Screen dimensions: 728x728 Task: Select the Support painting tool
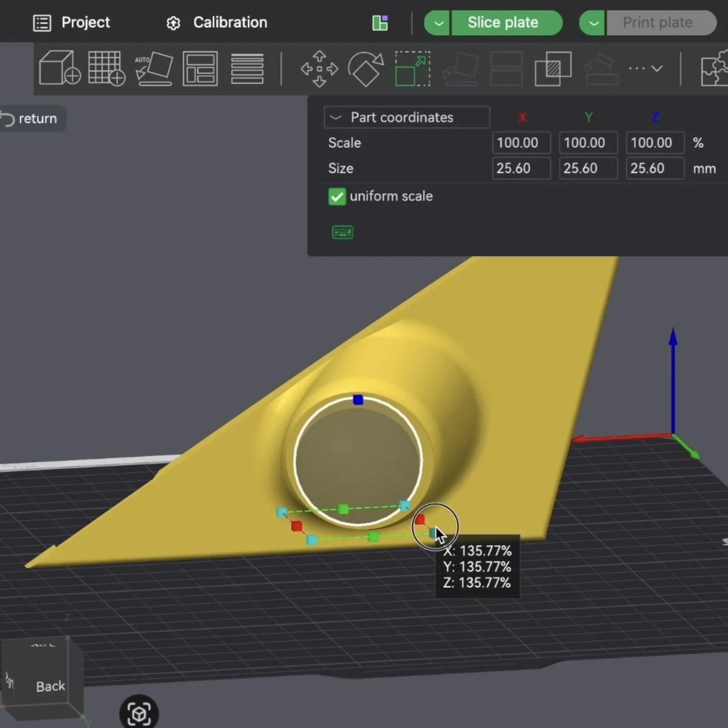pos(601,69)
